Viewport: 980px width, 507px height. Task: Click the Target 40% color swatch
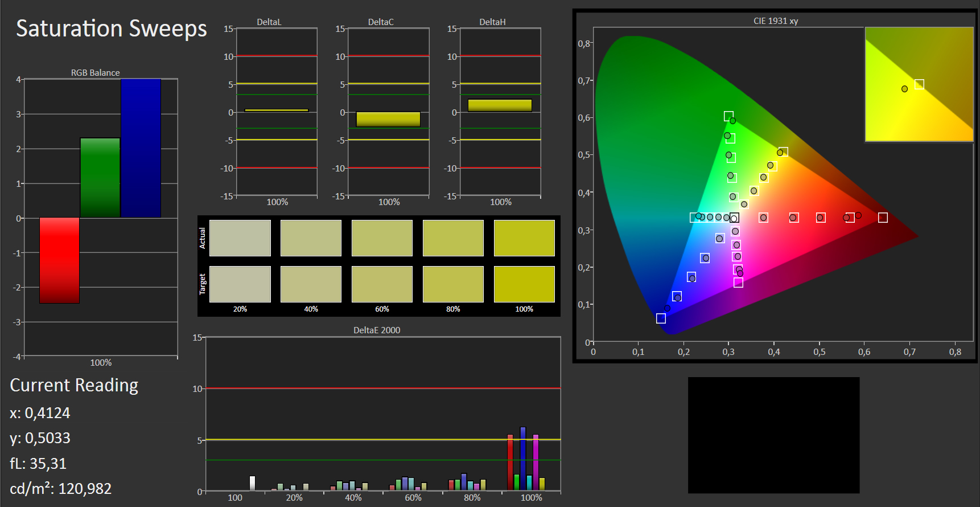click(x=311, y=284)
